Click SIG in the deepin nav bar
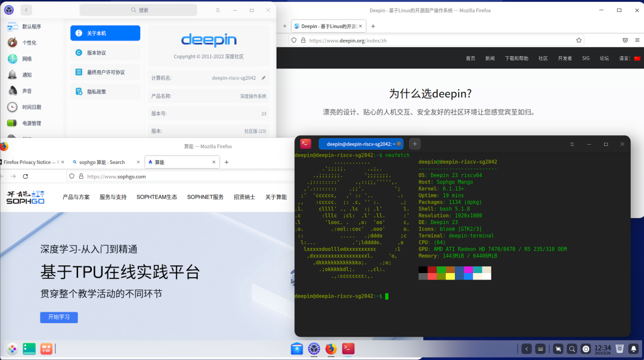The image size is (644, 360). pyautogui.click(x=586, y=58)
